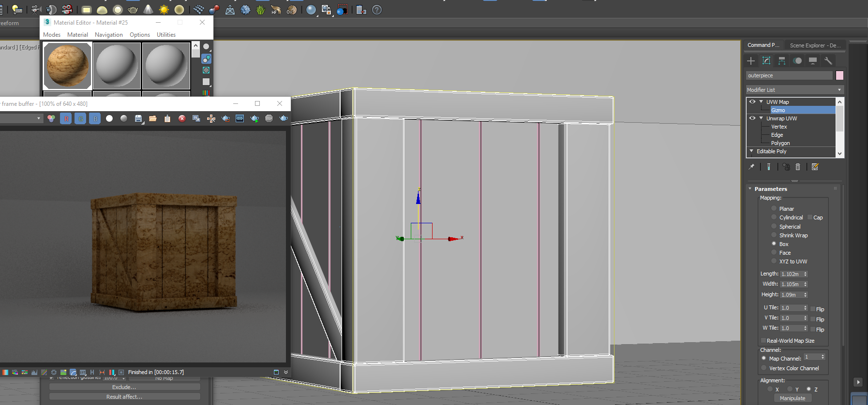
Task: Open the Utilities wrench panel icon
Action: point(828,61)
